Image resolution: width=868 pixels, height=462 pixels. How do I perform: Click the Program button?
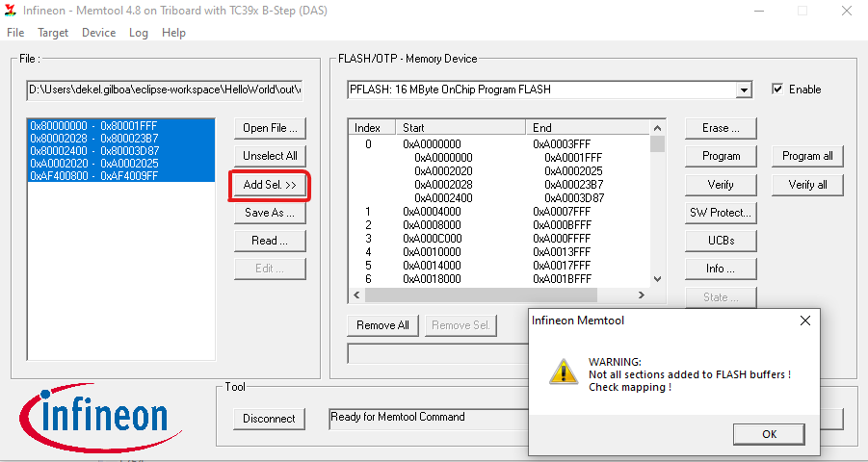click(x=721, y=156)
